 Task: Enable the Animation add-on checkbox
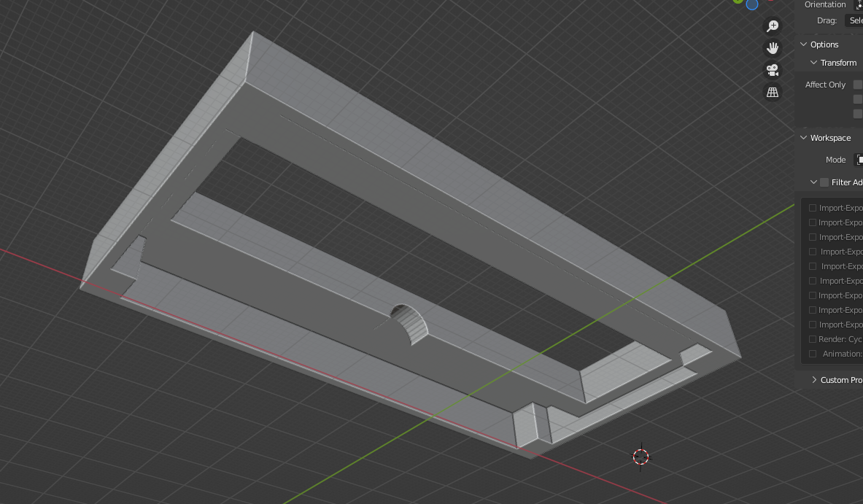coord(813,354)
